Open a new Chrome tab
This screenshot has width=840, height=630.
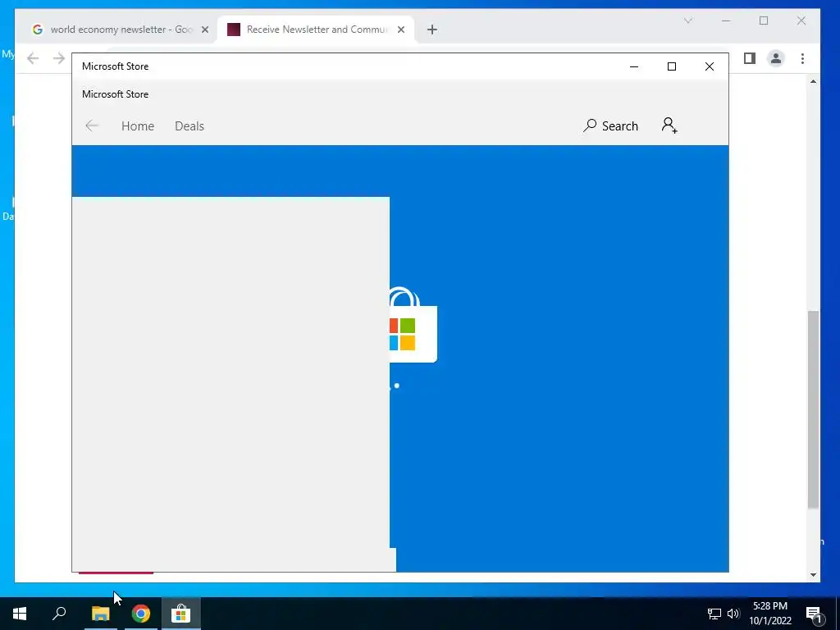(432, 30)
